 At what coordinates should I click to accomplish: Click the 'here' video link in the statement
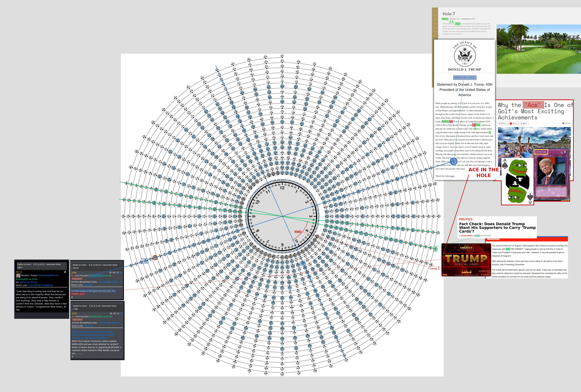(x=452, y=176)
